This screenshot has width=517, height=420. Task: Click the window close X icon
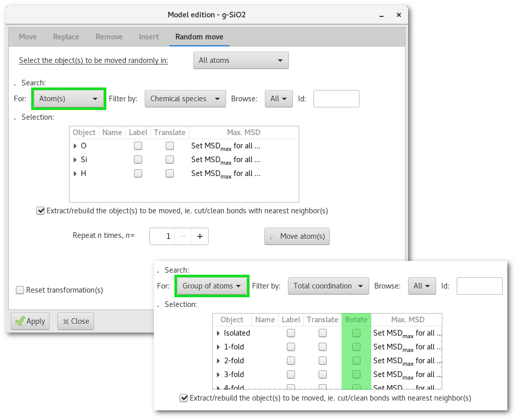[398, 14]
